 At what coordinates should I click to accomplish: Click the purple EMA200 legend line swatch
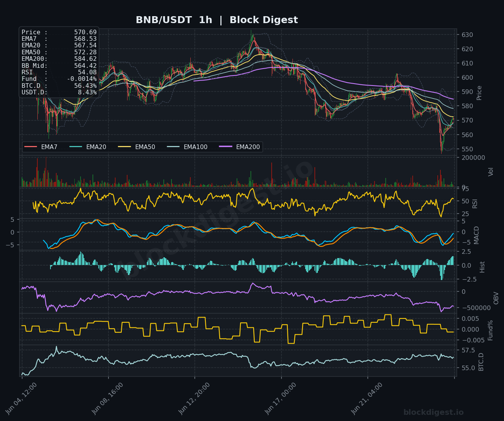click(x=226, y=147)
